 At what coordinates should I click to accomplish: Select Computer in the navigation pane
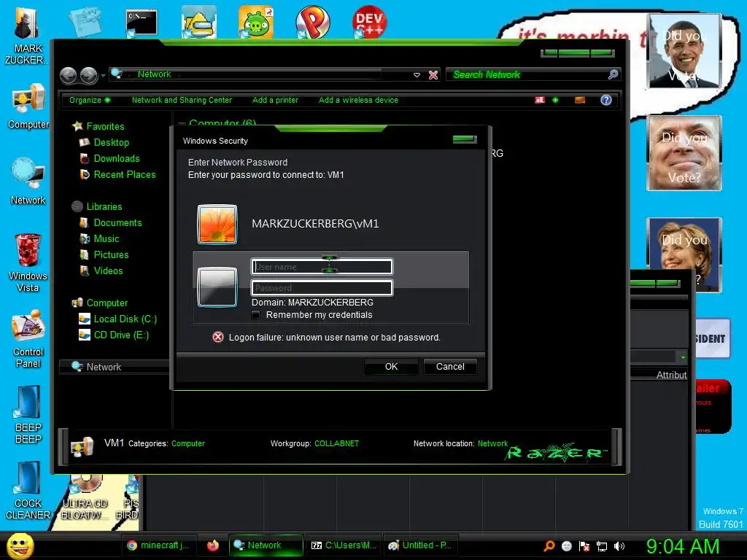[x=107, y=303]
